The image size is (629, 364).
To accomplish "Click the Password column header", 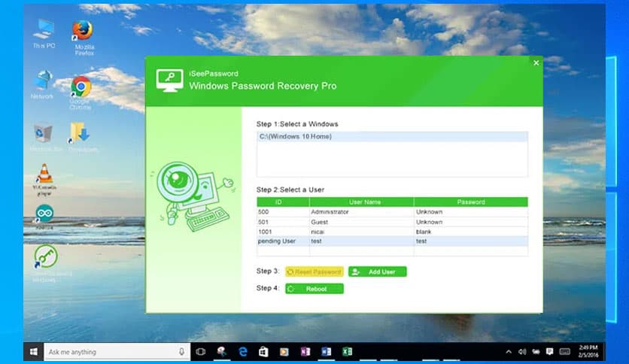I will tap(470, 202).
